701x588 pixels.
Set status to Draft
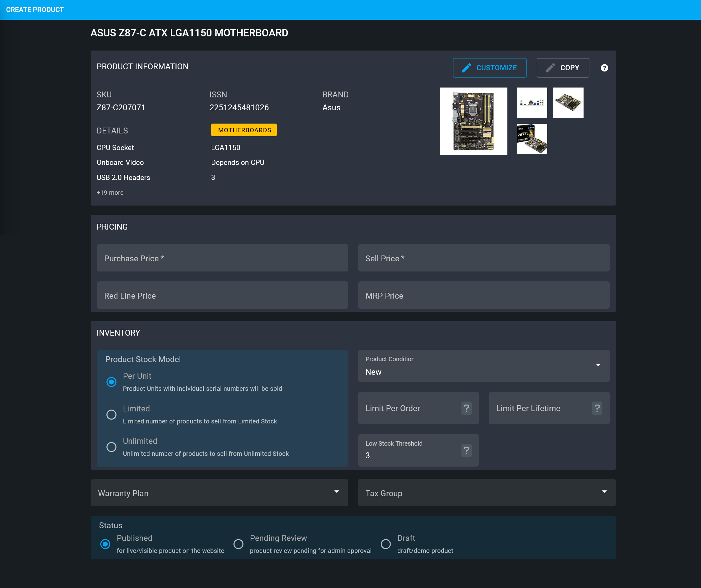pyautogui.click(x=386, y=544)
